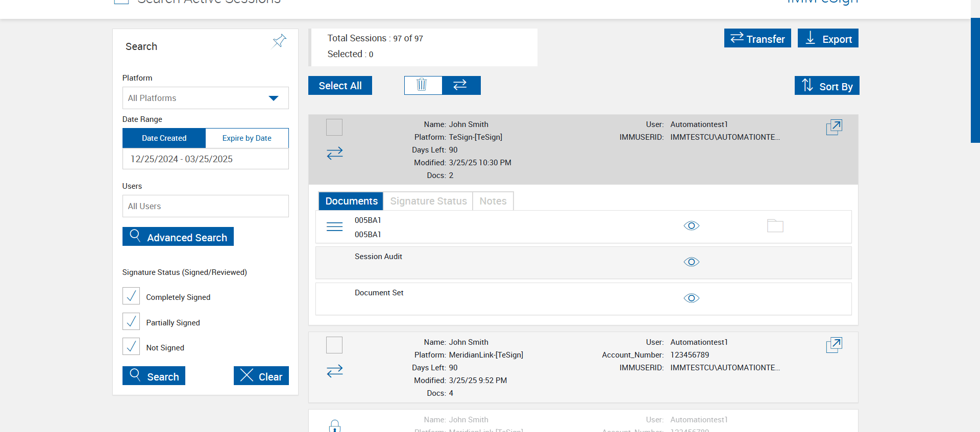
Task: View the 005BA1 document with eye icon
Action: 692,225
